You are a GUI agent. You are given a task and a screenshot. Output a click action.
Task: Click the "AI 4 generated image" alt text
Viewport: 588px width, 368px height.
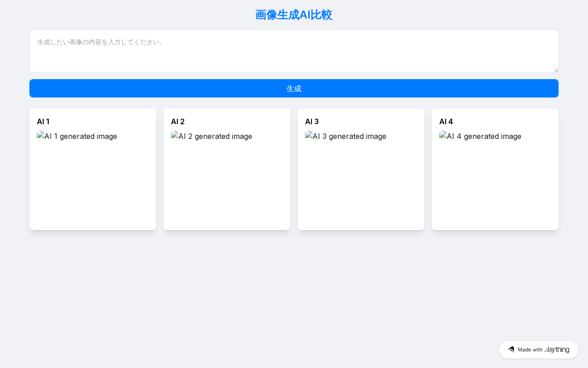pyautogui.click(x=483, y=136)
